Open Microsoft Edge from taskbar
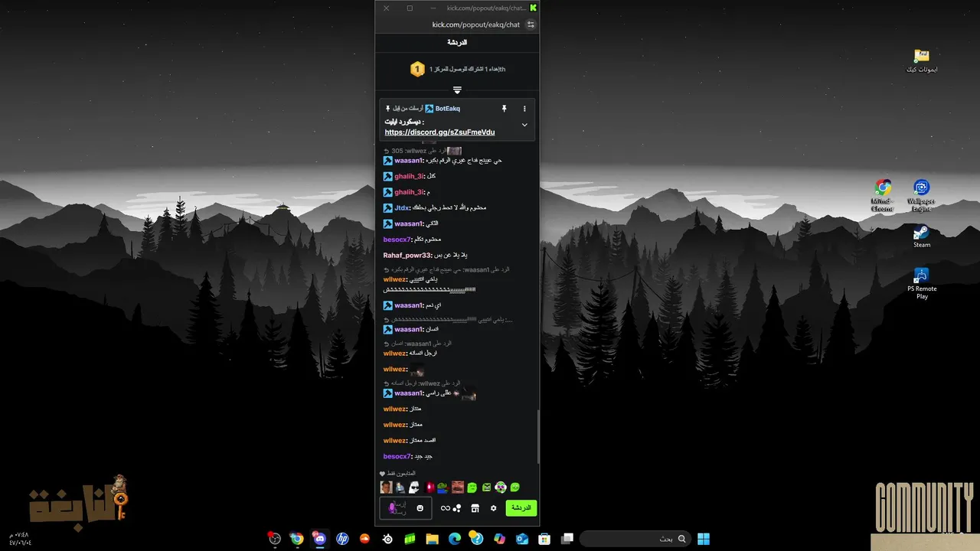 pyautogui.click(x=455, y=539)
